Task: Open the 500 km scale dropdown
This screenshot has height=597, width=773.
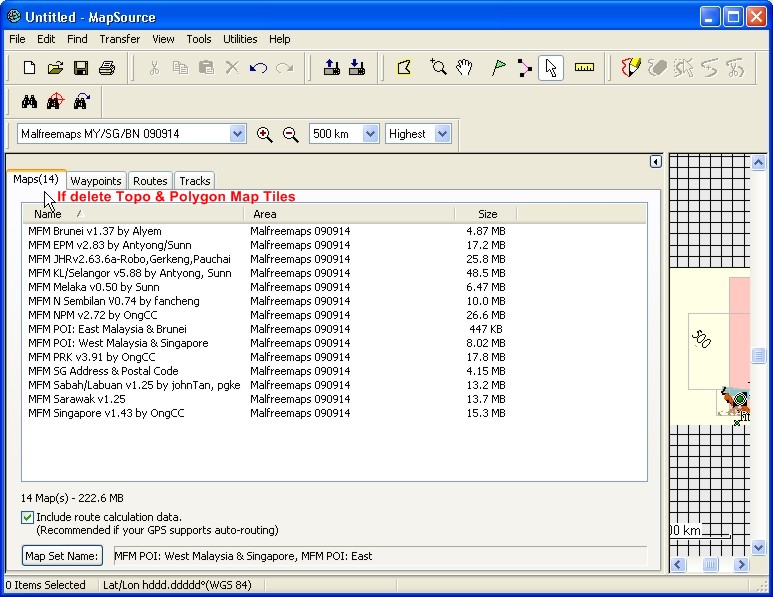Action: point(370,134)
